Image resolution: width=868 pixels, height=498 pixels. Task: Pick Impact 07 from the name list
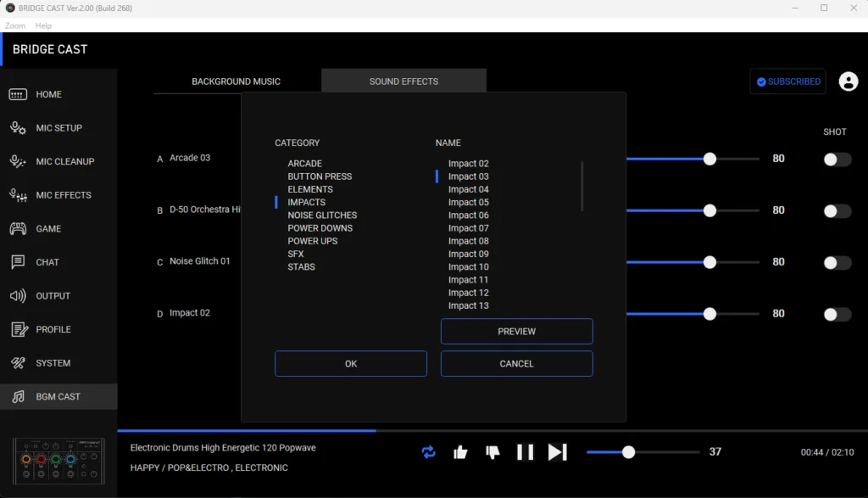coord(468,228)
